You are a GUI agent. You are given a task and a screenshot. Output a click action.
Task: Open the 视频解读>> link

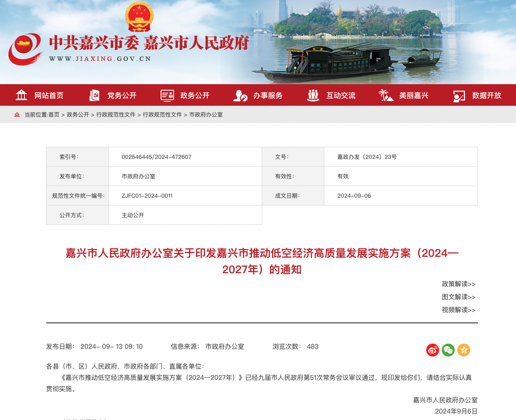click(x=458, y=310)
